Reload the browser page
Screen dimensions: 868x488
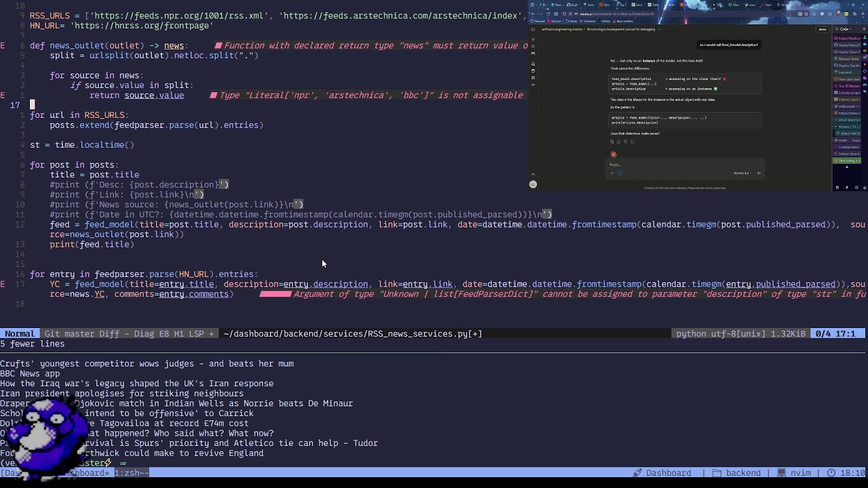[548, 14]
